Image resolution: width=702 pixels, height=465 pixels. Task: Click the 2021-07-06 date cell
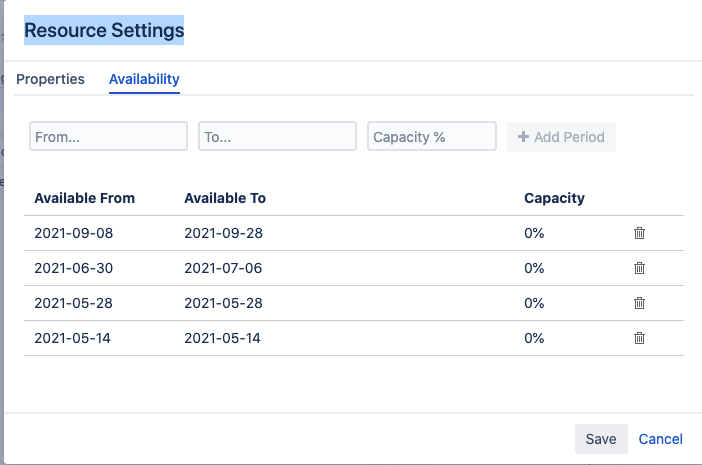point(223,268)
